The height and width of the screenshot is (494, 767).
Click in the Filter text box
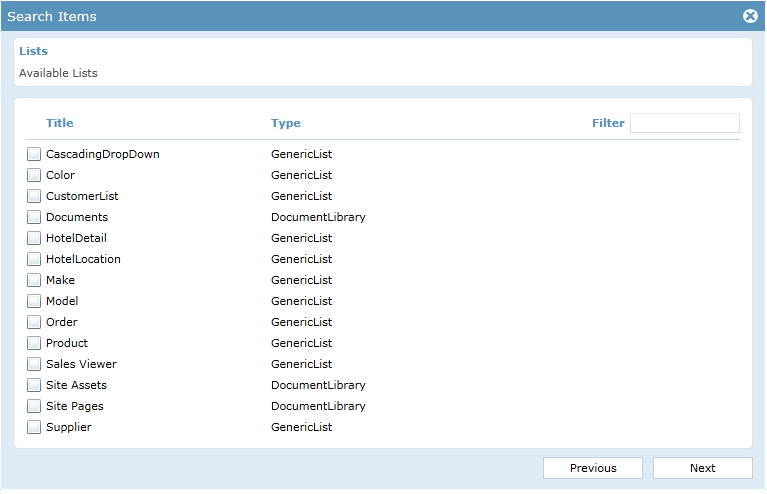point(685,123)
